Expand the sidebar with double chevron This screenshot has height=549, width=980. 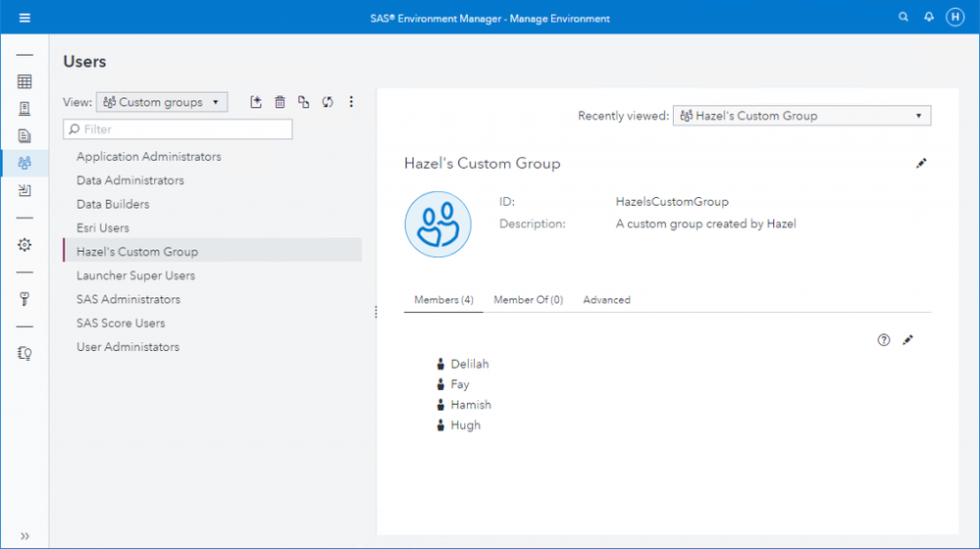[25, 536]
